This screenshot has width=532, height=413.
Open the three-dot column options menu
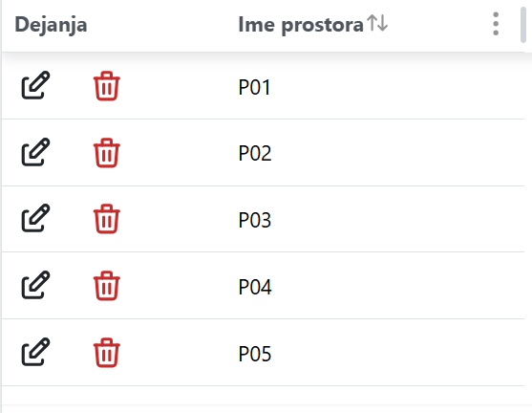pyautogui.click(x=496, y=24)
